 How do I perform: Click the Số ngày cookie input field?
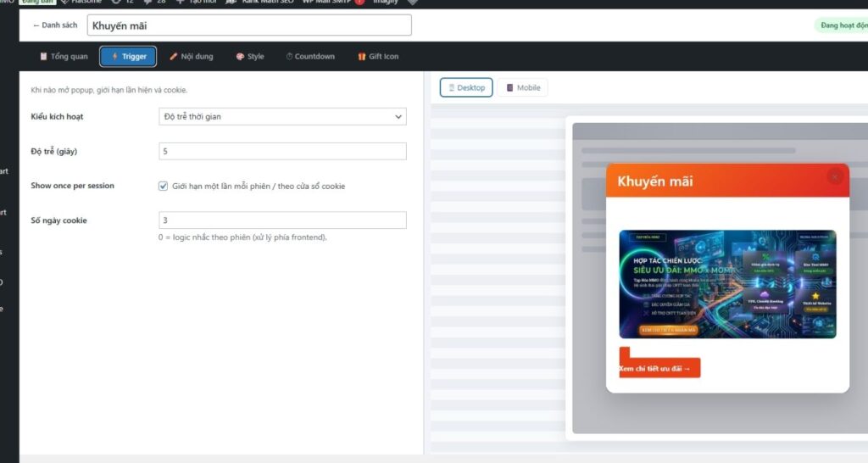pyautogui.click(x=282, y=220)
